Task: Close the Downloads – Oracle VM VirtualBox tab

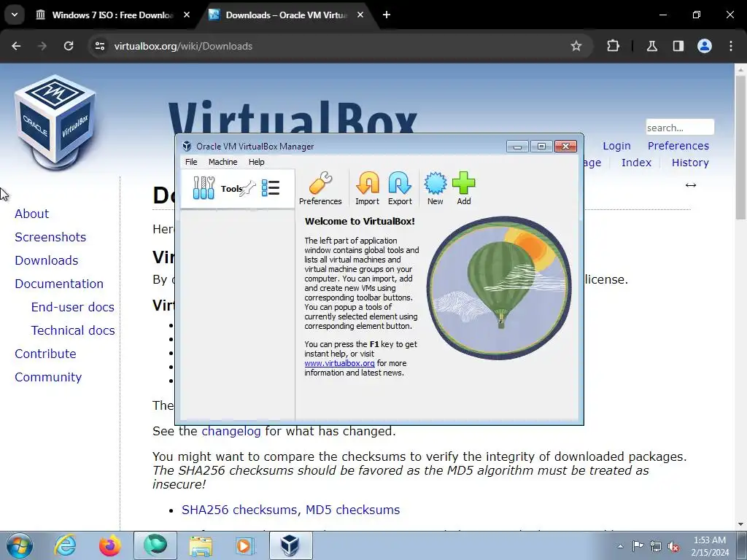Action: pyautogui.click(x=360, y=15)
